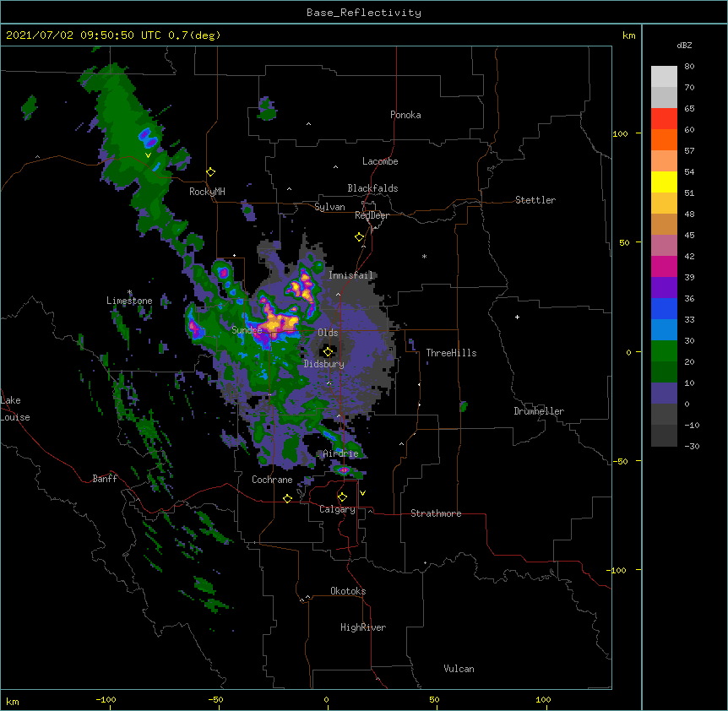Click the Limestone label
This screenshot has height=711, width=728.
[x=129, y=301]
